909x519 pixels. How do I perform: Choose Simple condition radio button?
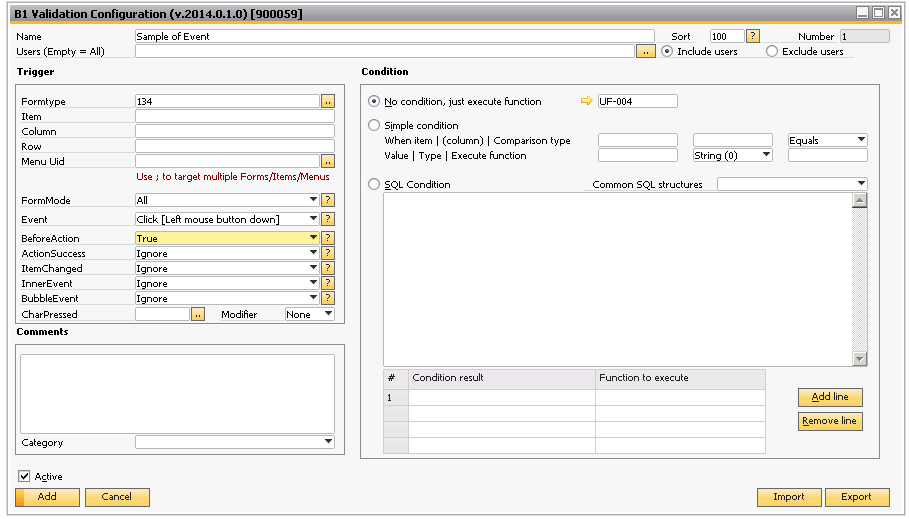[374, 125]
